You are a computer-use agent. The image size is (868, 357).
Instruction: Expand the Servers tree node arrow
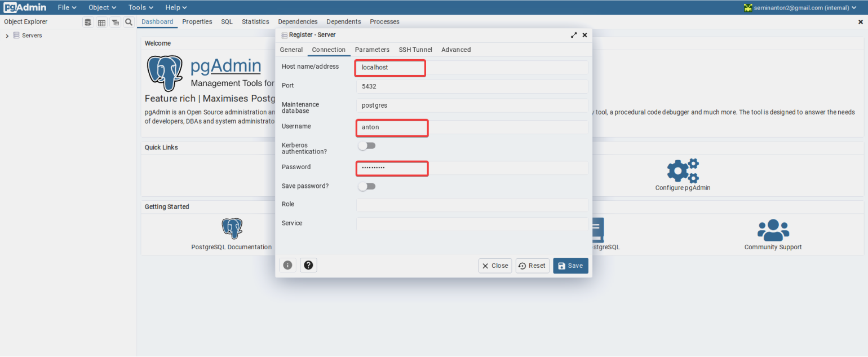click(x=7, y=36)
